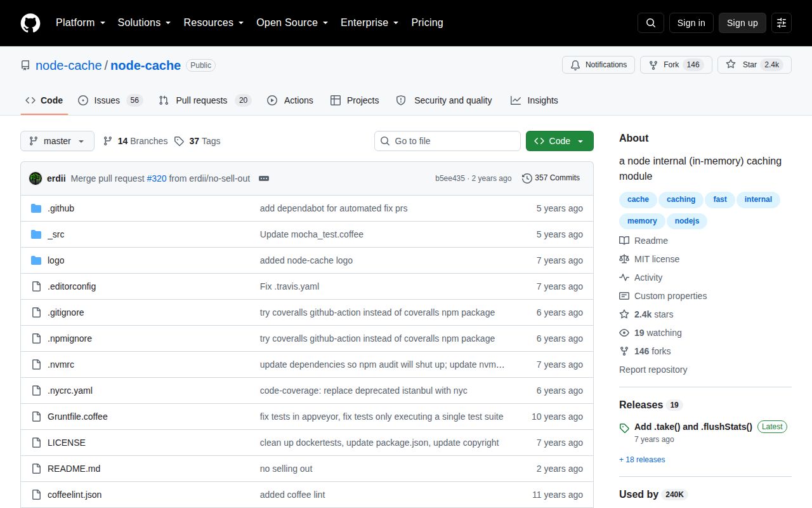Click the Go to file search field
The image size is (812, 508).
tap(447, 141)
